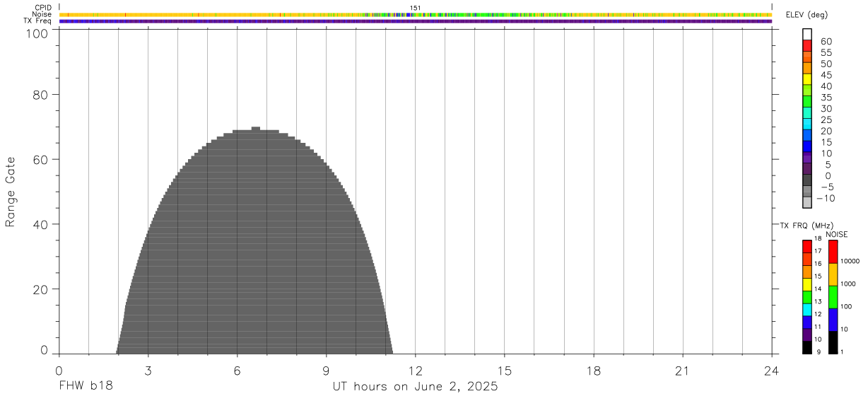This screenshot has height=401, width=868.
Task: Click the NOISE legend label "100"
Action: click(846, 307)
